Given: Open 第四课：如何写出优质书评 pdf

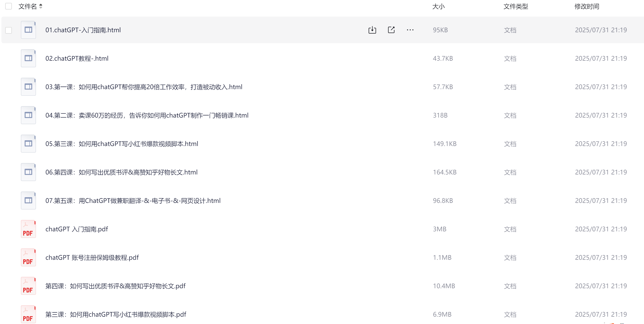Looking at the screenshot, I should 115,286.
